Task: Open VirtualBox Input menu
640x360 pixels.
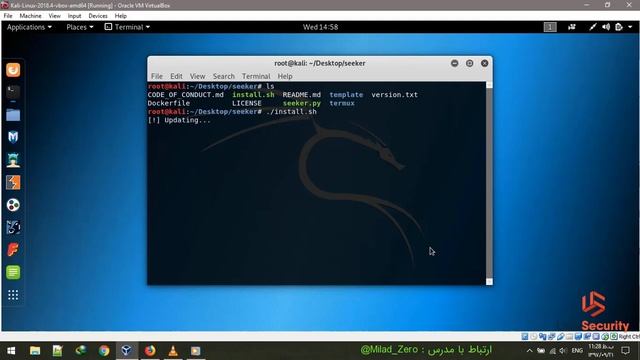Action: (74, 16)
